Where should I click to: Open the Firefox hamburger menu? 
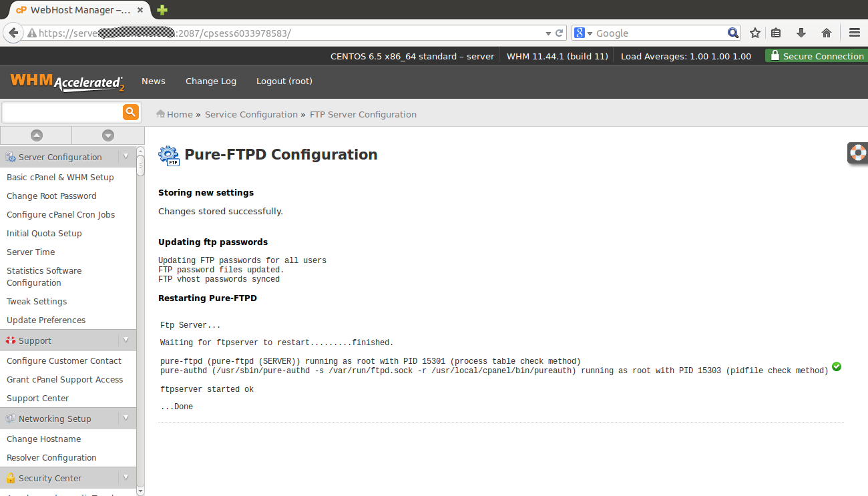click(x=855, y=33)
